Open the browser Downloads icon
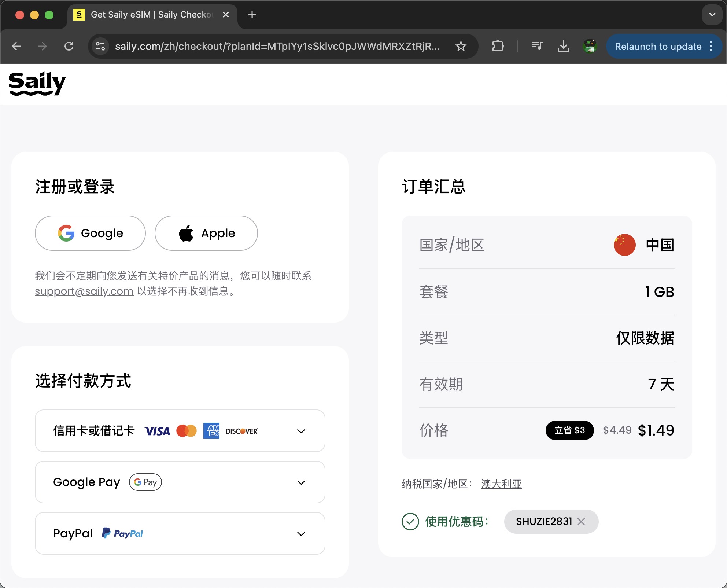 tap(563, 46)
